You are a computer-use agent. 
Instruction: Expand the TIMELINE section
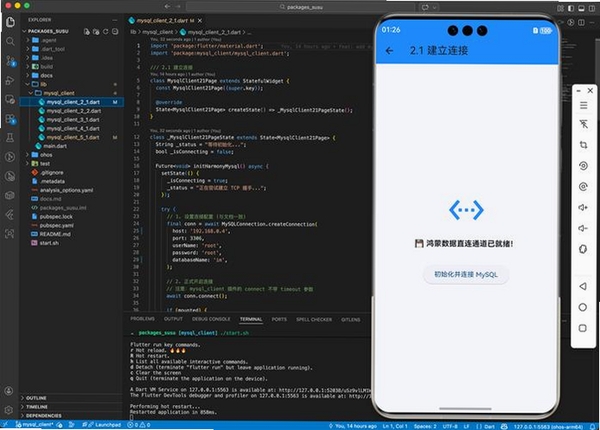(x=37, y=407)
